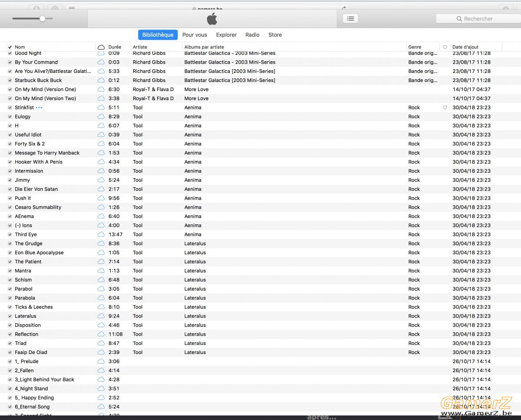Click the "6_Eternal Song" title

point(32,407)
